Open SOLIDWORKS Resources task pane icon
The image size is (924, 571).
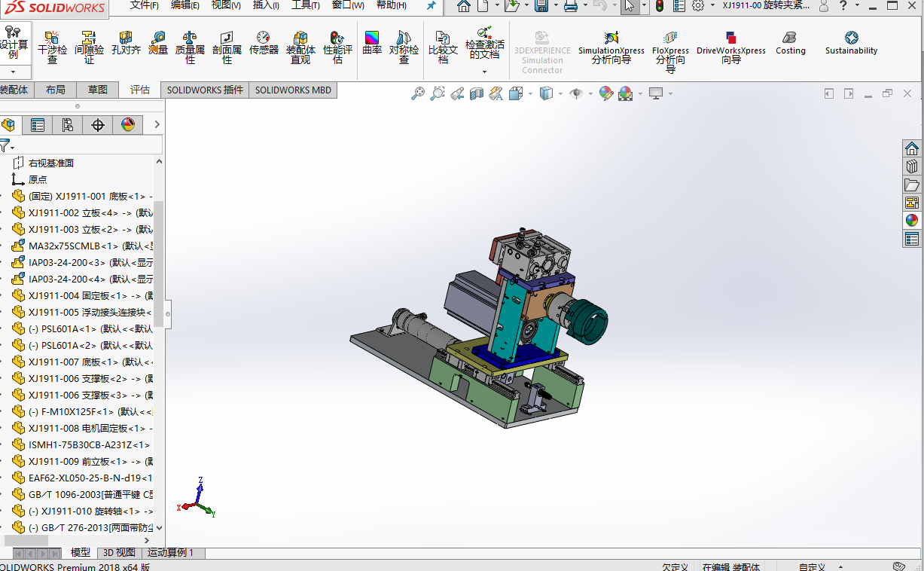click(x=912, y=148)
